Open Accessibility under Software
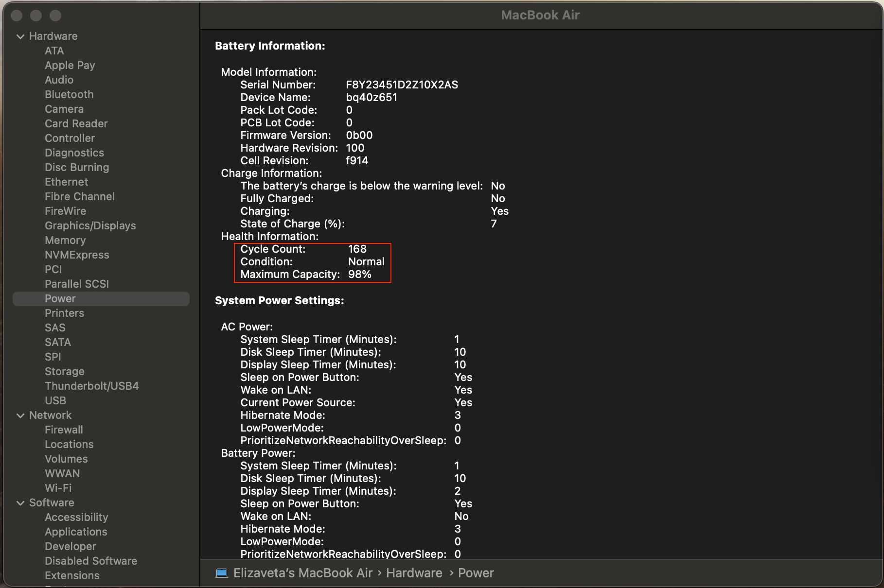The width and height of the screenshot is (884, 588). (76, 517)
